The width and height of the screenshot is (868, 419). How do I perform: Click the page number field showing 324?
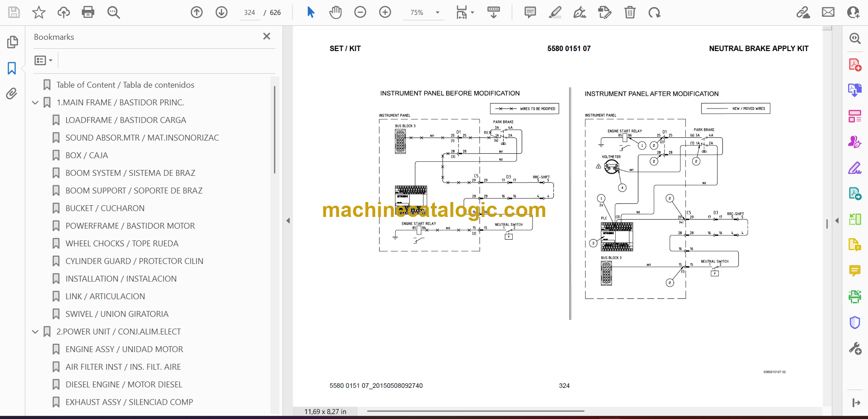[250, 13]
